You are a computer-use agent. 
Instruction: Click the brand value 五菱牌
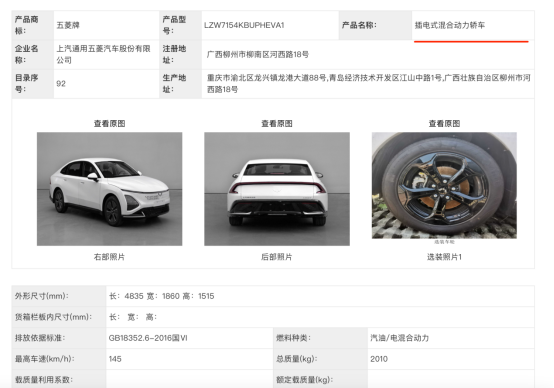(68, 25)
